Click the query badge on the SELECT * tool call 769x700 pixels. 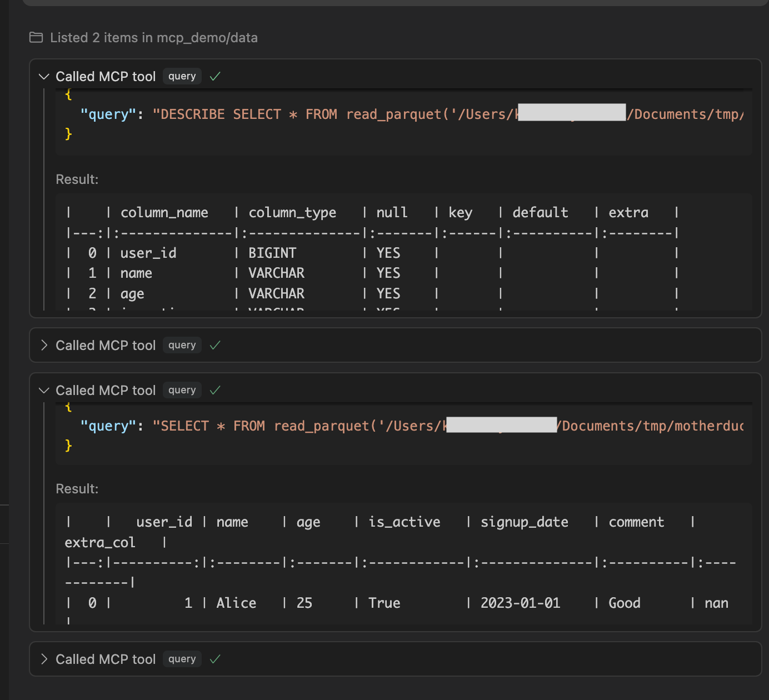pyautogui.click(x=182, y=391)
